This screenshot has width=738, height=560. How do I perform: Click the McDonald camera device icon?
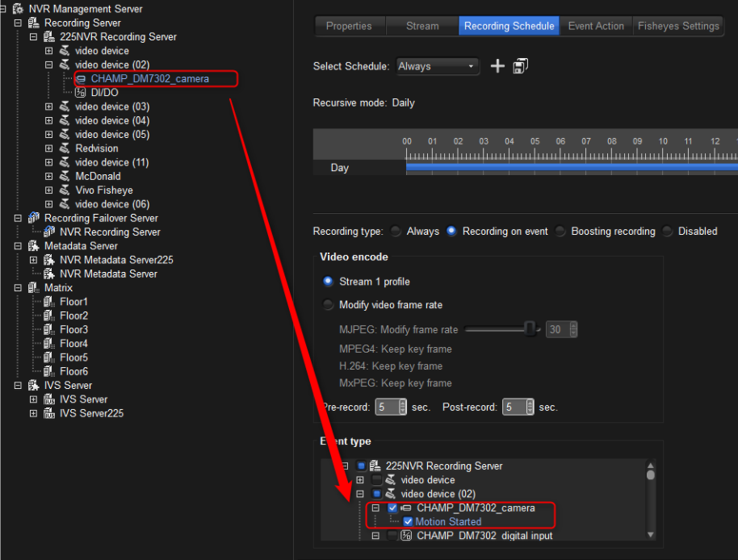coord(65,176)
